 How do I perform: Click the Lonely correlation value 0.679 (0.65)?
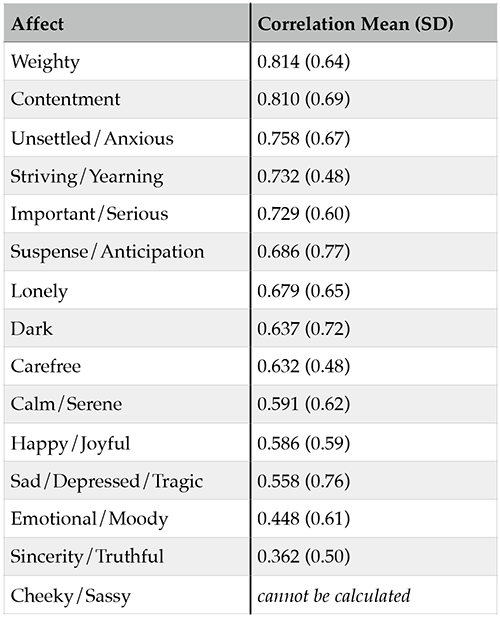[303, 290]
